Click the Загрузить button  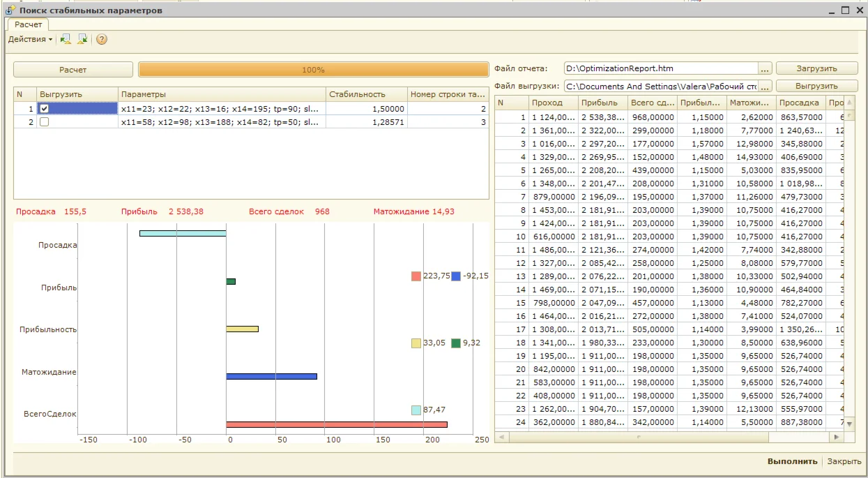pos(816,68)
